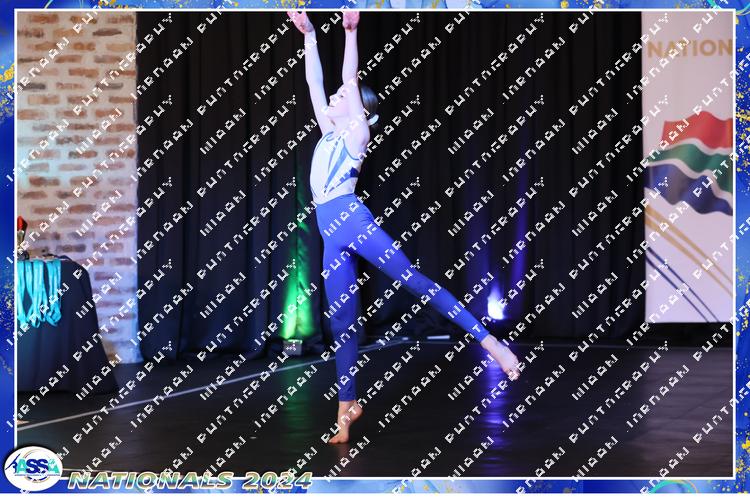The image size is (750, 500).
Task: Click the ASSA logo in the corner
Action: [33, 468]
